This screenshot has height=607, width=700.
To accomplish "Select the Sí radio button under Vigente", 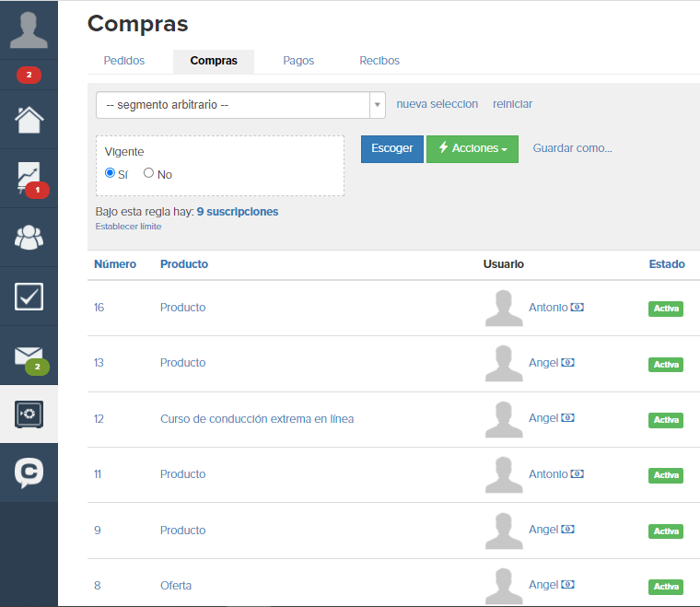I will pos(110,173).
